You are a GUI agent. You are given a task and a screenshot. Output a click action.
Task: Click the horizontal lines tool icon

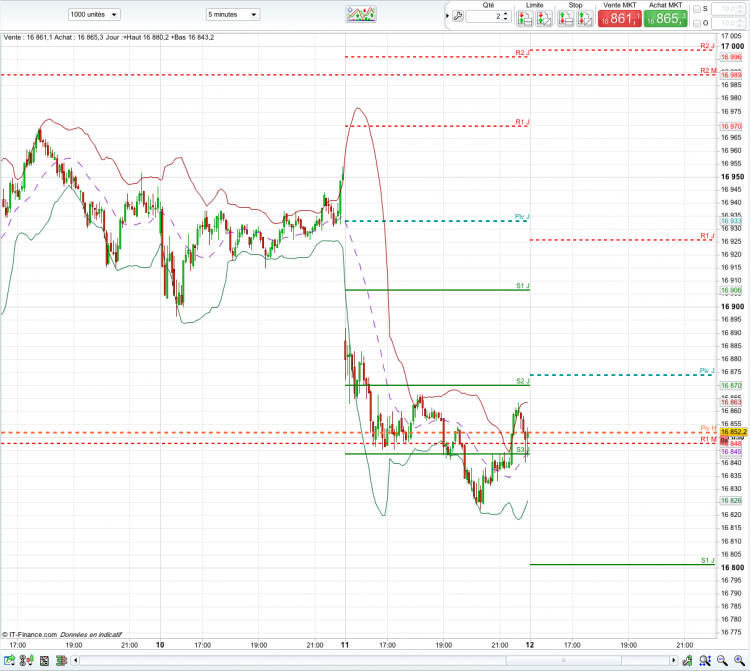click(x=61, y=660)
